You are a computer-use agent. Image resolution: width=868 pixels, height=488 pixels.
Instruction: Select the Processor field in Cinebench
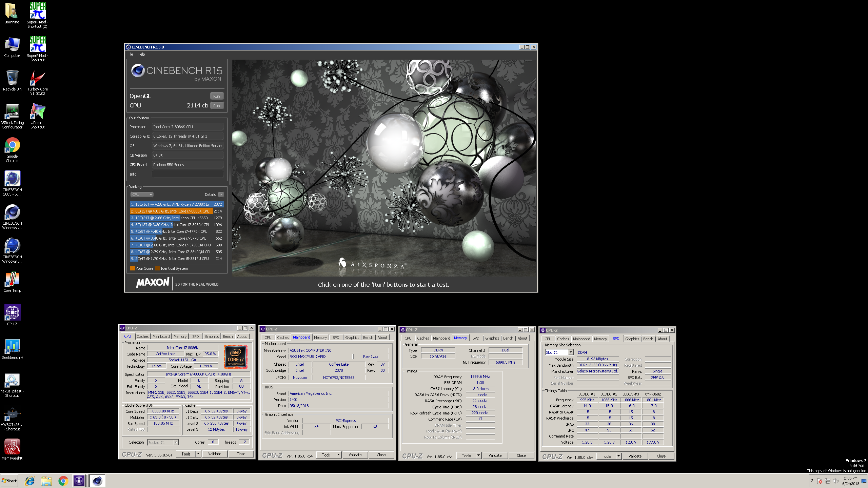pyautogui.click(x=188, y=127)
